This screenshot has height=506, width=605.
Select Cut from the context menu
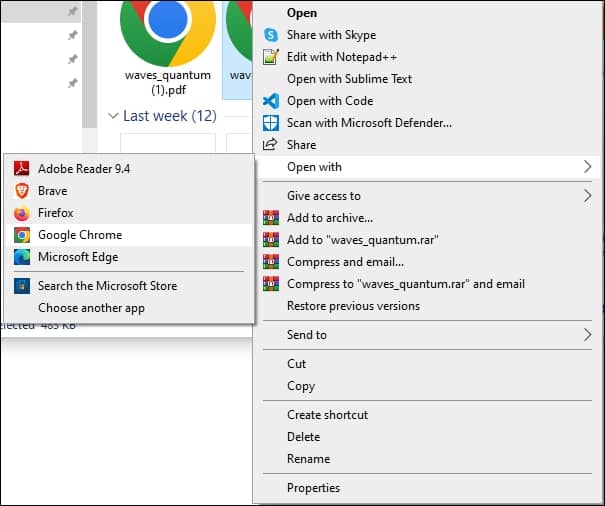click(427, 364)
